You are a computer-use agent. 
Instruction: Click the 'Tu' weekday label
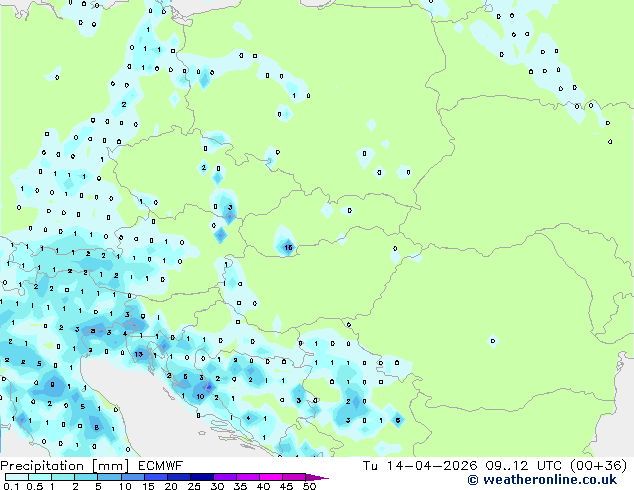pos(370,466)
